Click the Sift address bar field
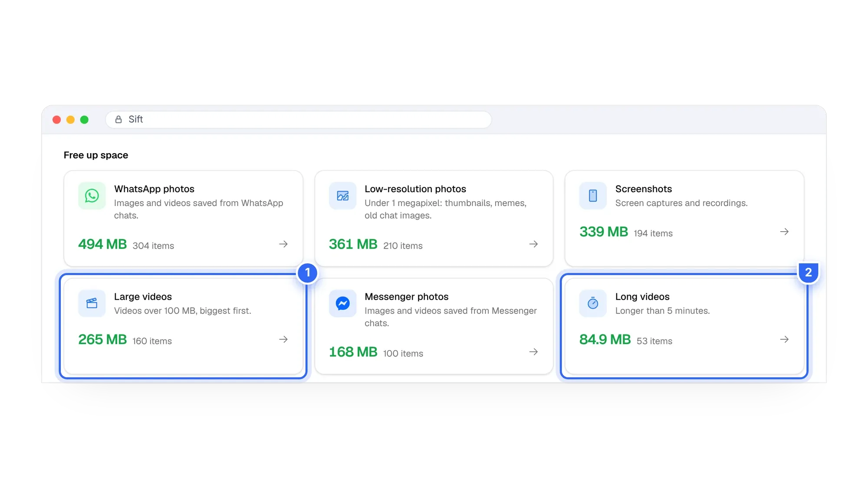 click(x=299, y=120)
